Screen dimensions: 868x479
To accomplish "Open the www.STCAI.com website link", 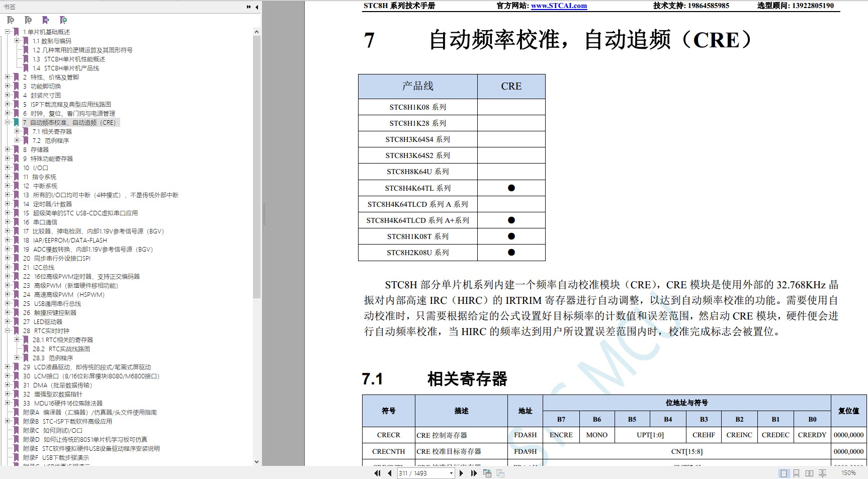I will [559, 6].
